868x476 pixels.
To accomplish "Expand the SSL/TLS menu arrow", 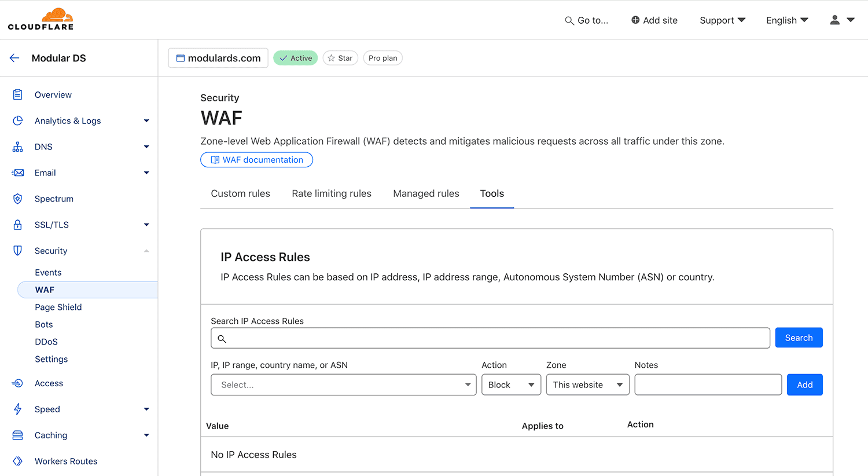I will [146, 225].
